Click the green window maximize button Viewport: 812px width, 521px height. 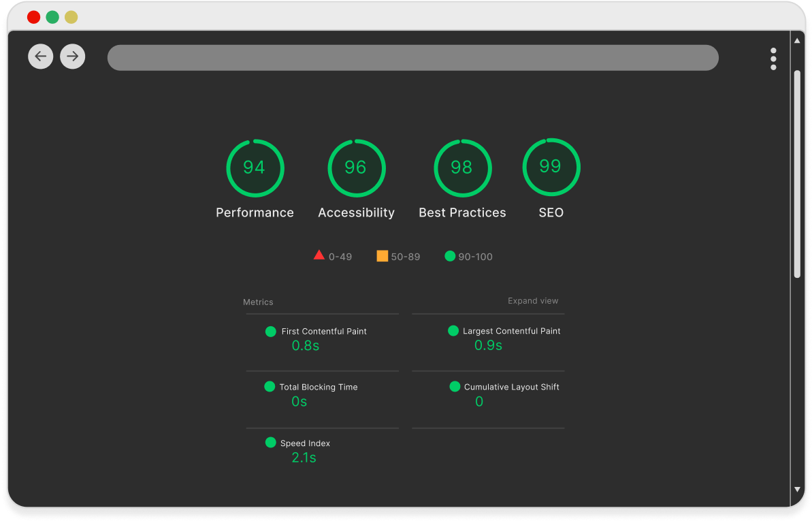[52, 17]
